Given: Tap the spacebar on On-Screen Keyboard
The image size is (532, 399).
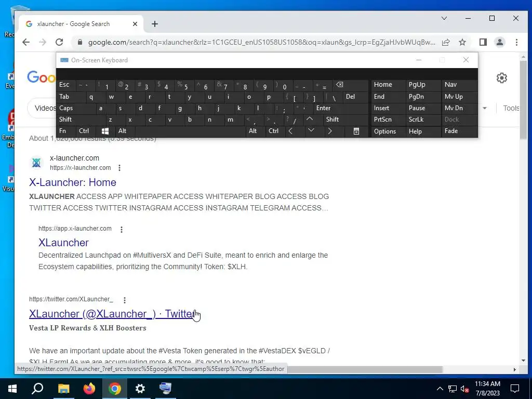Looking at the screenshot, I should (x=191, y=131).
